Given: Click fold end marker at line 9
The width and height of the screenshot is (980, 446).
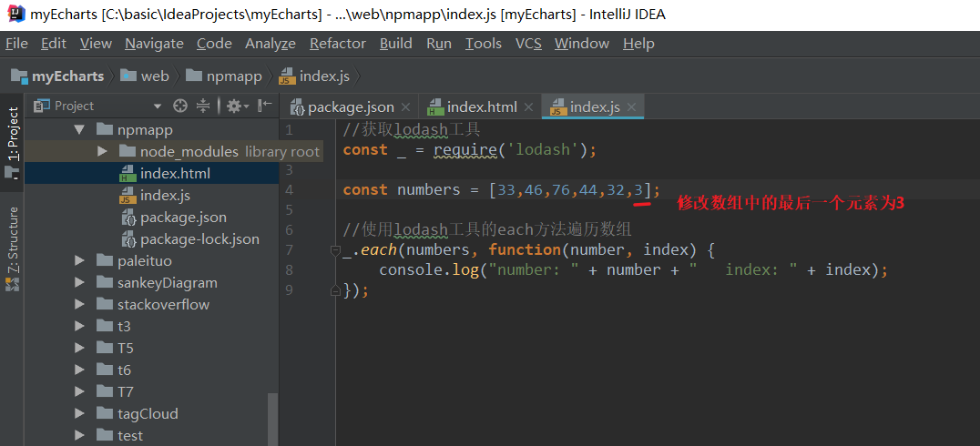Looking at the screenshot, I should (x=334, y=290).
